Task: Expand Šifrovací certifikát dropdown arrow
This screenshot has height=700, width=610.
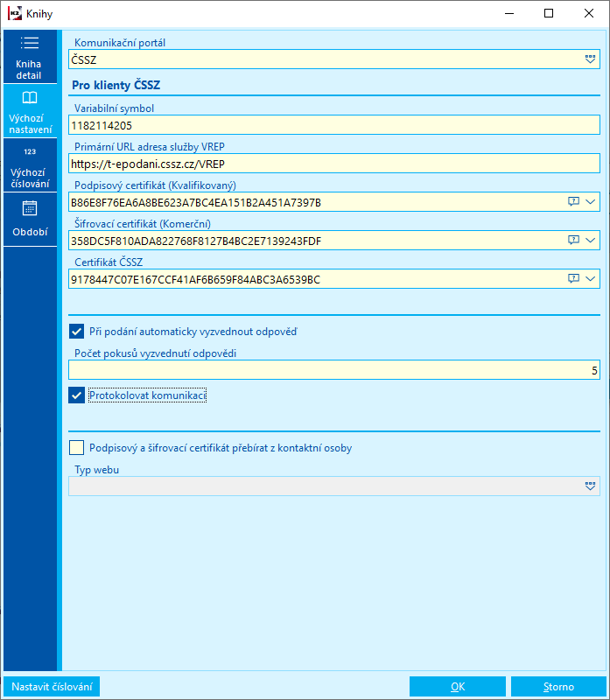Action: (591, 240)
